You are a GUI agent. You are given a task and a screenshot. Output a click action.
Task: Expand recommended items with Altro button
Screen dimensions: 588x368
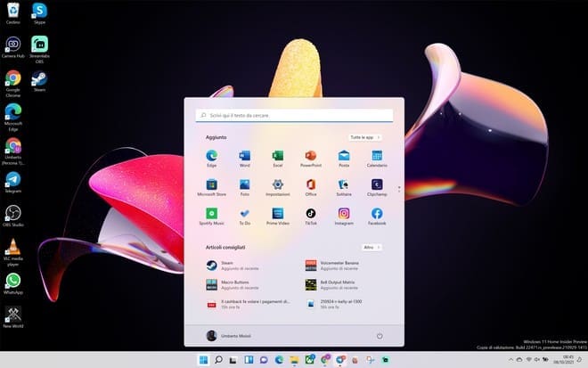[x=370, y=247]
